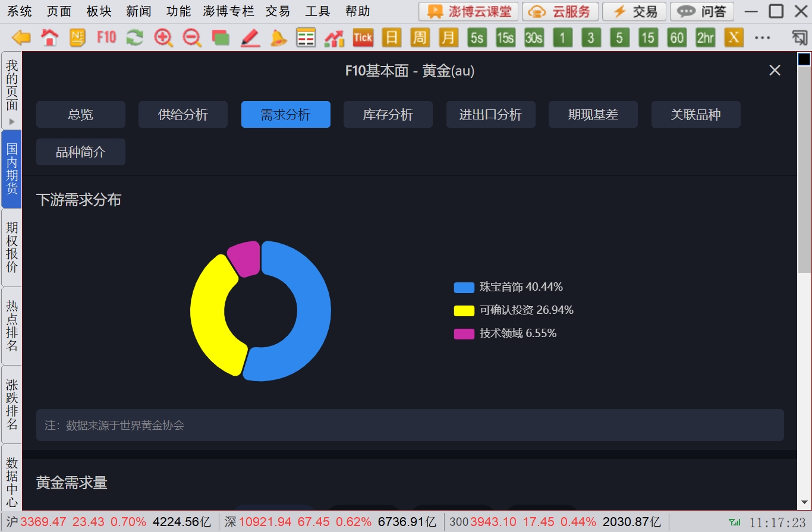Click the green refresh arrows icon

point(135,38)
